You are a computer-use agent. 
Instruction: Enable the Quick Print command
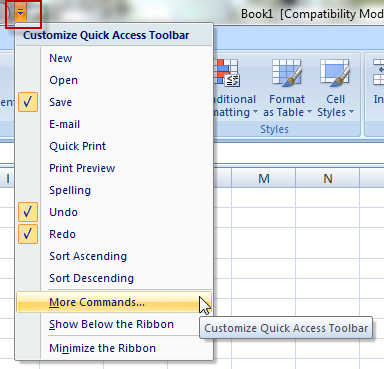click(114, 146)
